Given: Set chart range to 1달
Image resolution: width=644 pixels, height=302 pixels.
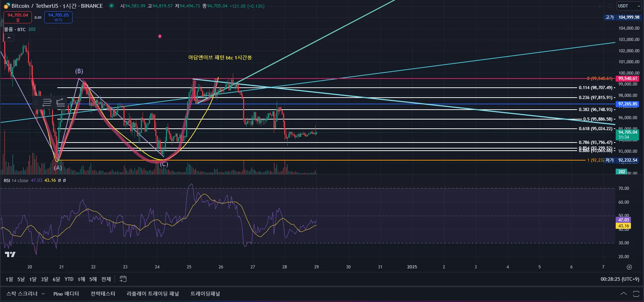Looking at the screenshot, I should (x=33, y=279).
